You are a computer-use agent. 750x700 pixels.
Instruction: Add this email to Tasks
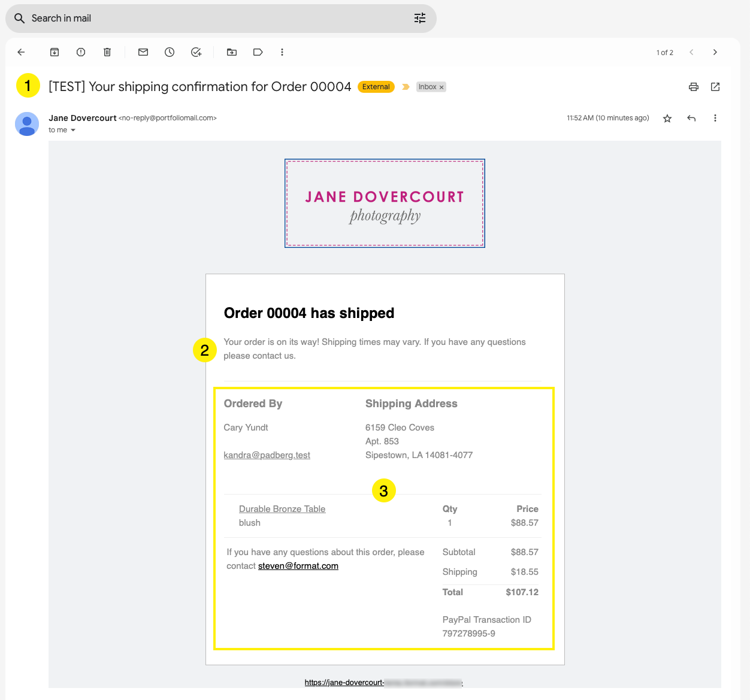click(x=196, y=52)
